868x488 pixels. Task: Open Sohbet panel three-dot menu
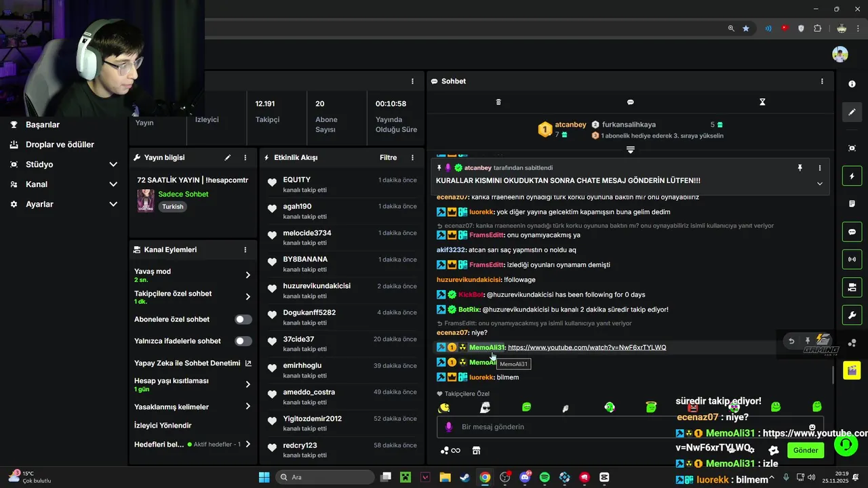coord(822,81)
